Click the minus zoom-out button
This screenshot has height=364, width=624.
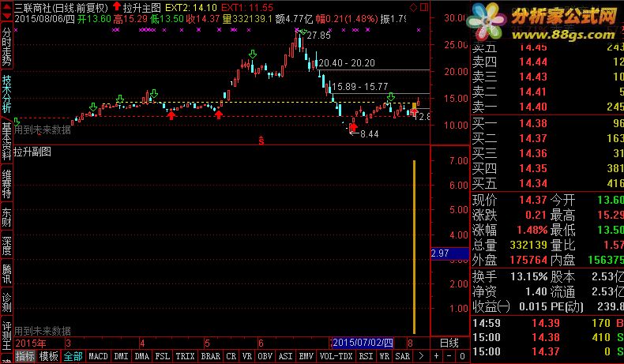click(x=449, y=356)
